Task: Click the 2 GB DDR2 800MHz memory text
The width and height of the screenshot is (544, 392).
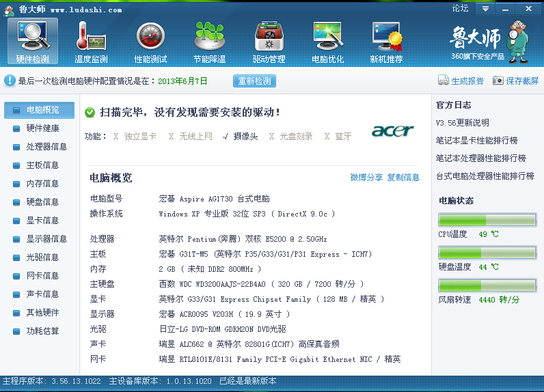Action: click(x=210, y=269)
